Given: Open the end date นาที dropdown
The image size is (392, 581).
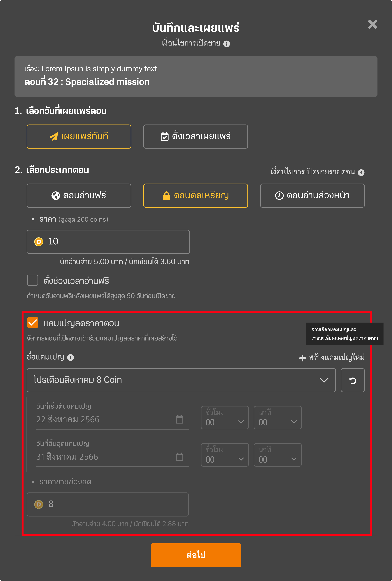Looking at the screenshot, I should [x=278, y=455].
